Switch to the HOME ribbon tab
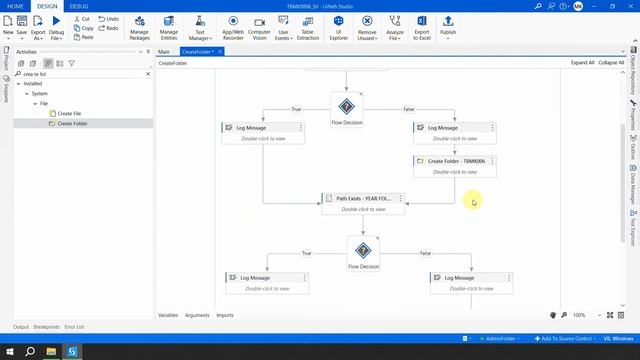 tap(15, 6)
